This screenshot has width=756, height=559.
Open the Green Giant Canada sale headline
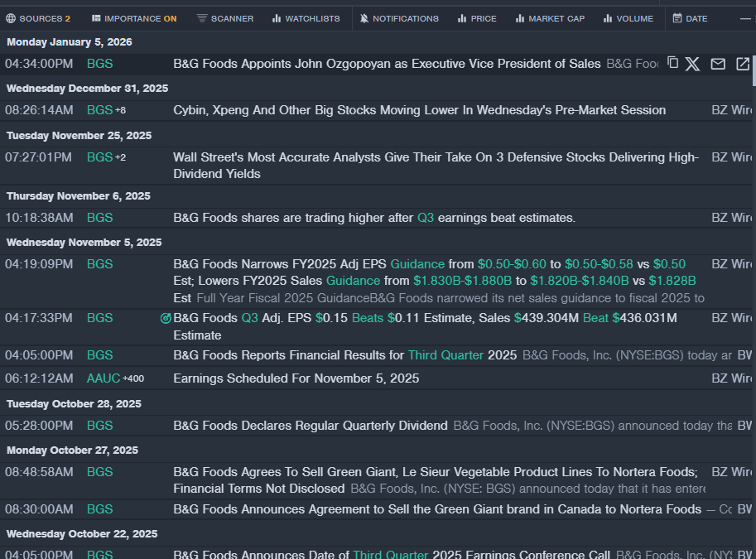[436, 509]
